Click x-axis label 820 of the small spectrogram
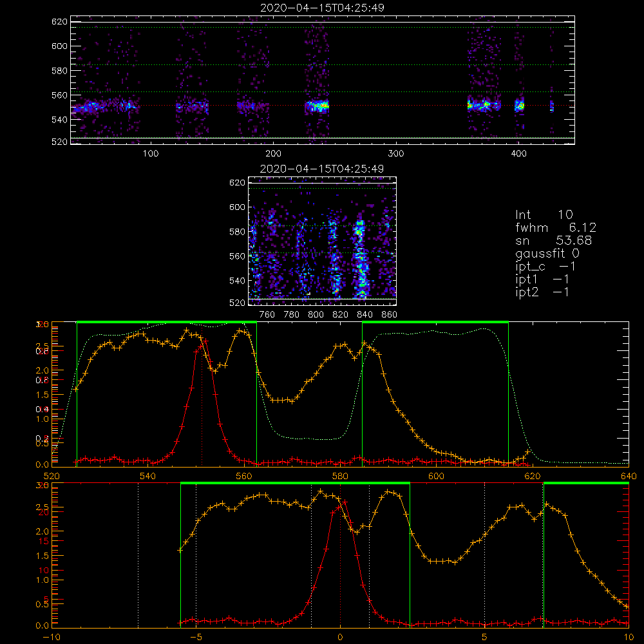Viewport: 644px width, 644px height. pos(340,315)
